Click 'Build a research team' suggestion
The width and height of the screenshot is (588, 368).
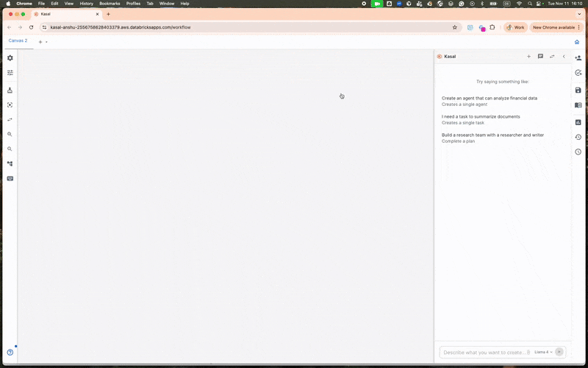coord(492,135)
